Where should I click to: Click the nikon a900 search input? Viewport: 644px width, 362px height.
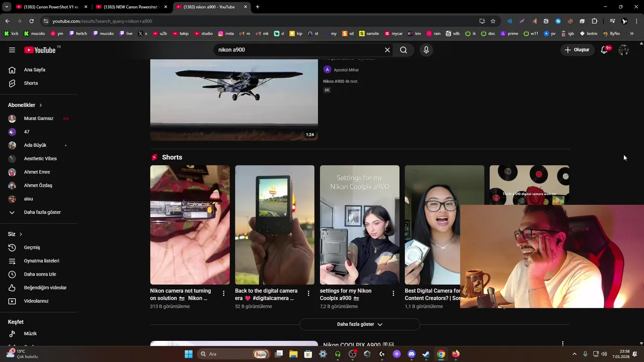coord(299,50)
